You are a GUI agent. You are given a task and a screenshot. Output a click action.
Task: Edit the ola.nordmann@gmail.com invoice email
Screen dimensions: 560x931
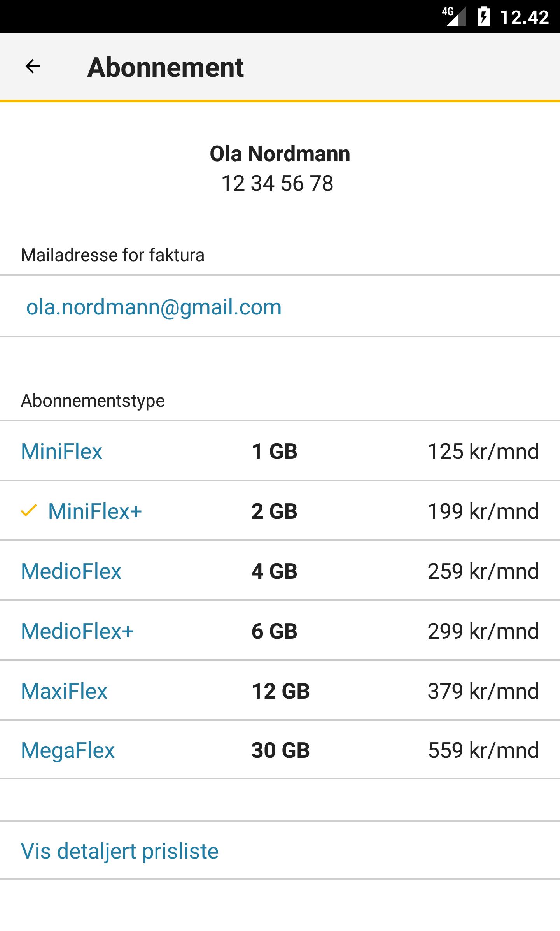pos(280,306)
